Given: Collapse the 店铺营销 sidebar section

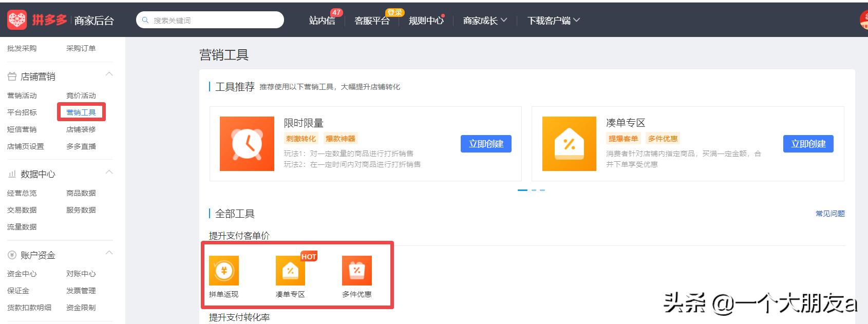Looking at the screenshot, I should pos(109,74).
